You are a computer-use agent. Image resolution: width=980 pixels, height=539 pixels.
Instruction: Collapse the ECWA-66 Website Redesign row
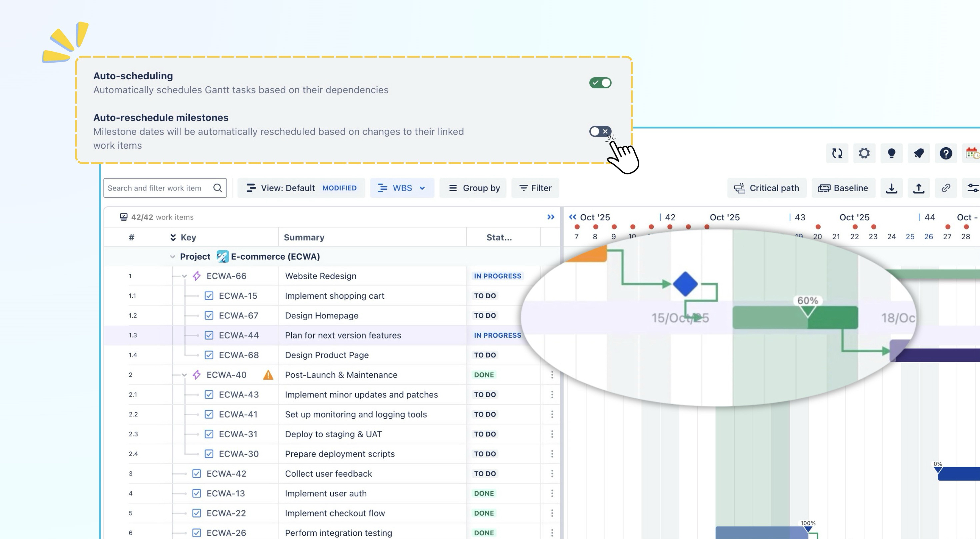(x=184, y=276)
